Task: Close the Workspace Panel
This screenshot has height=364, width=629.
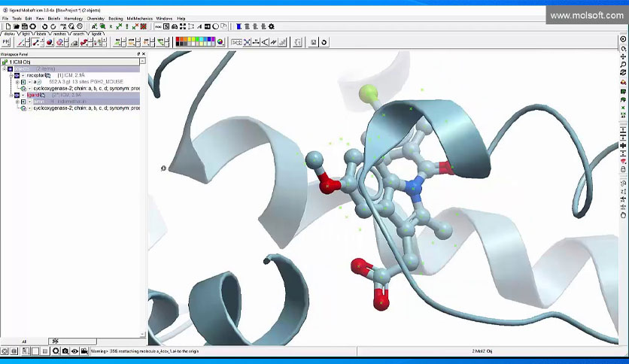Action: pos(144,53)
